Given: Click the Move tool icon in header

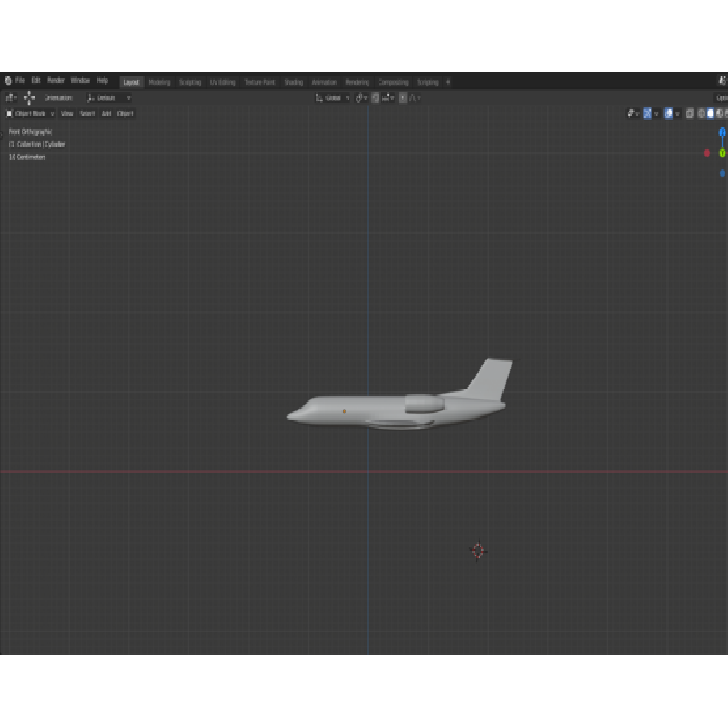Looking at the screenshot, I should pyautogui.click(x=29, y=98).
